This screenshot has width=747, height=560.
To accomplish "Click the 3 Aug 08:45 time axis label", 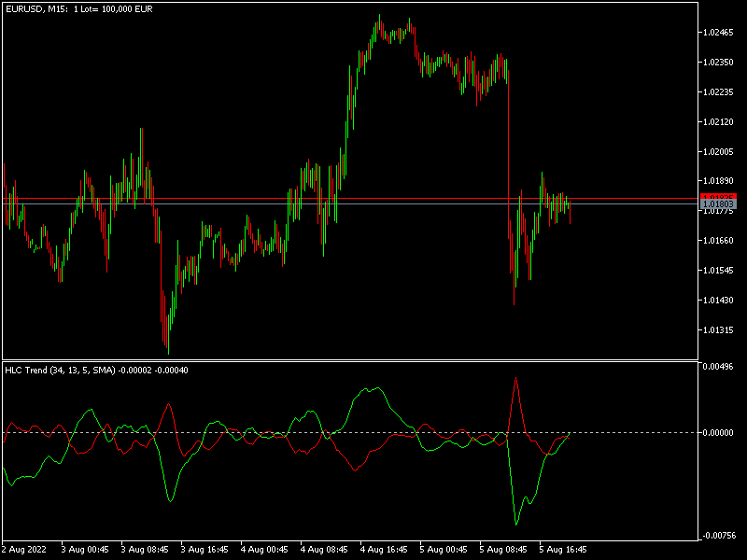I will [145, 550].
